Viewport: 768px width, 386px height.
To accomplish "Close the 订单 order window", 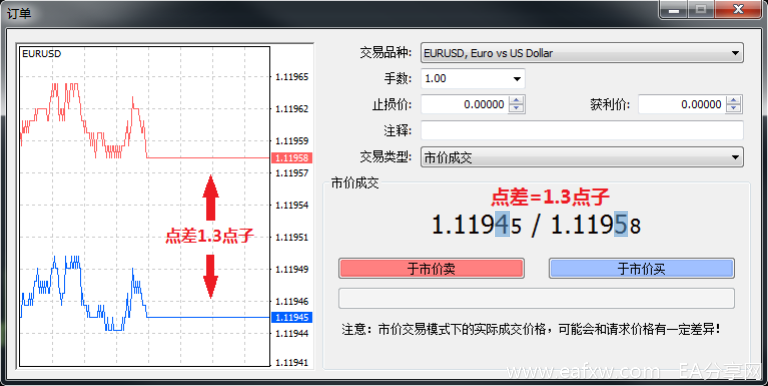I will 739,9.
